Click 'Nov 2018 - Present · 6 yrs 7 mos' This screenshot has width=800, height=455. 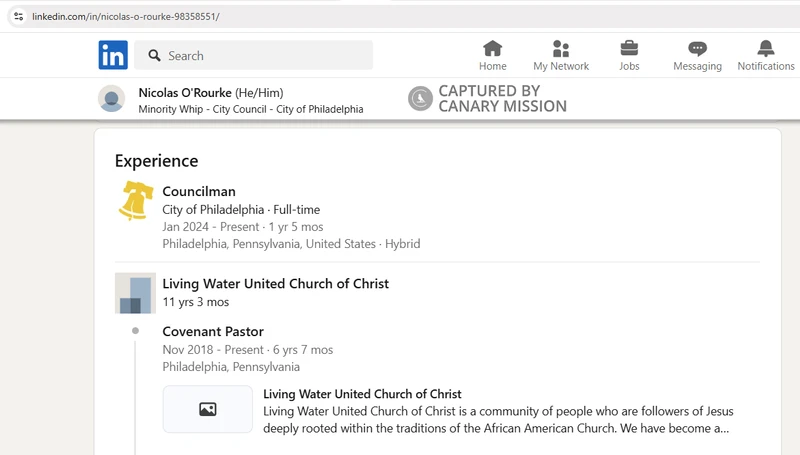[x=248, y=350]
